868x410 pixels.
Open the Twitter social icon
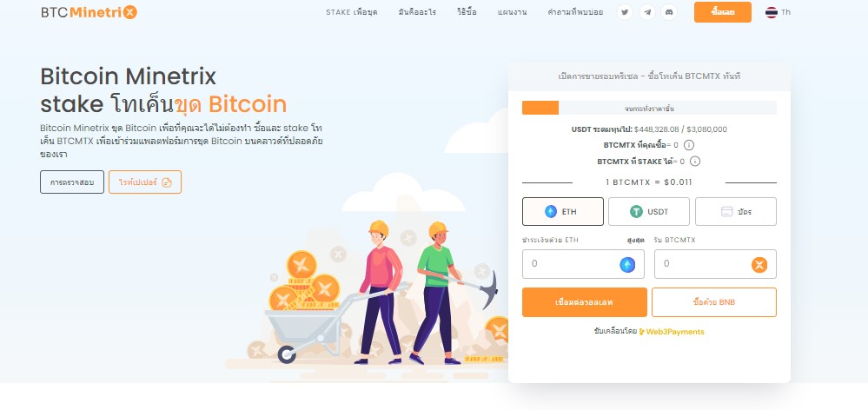coord(625,12)
